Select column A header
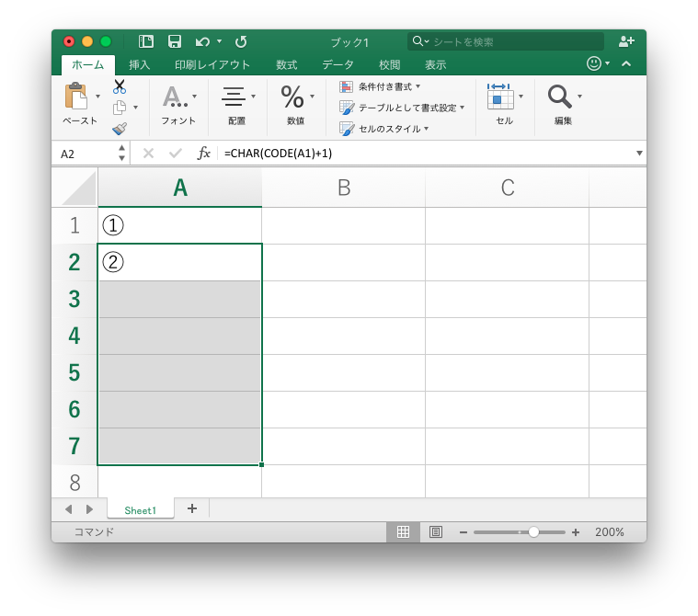This screenshot has height=616, width=698. (x=180, y=188)
